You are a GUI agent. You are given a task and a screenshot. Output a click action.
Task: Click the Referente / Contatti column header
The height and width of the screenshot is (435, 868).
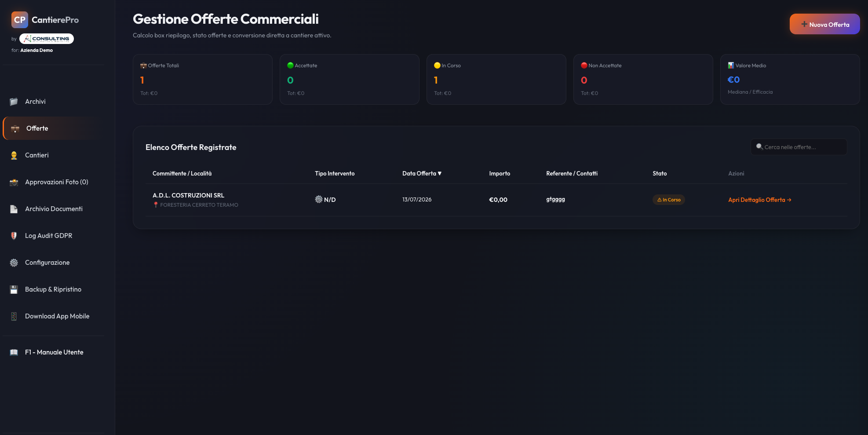point(572,173)
